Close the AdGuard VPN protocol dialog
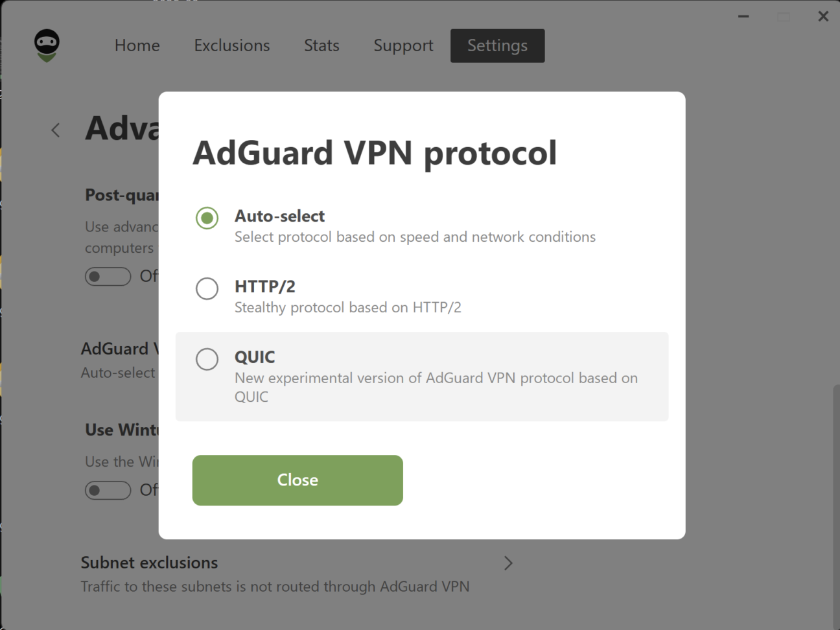840x630 pixels. coord(297,480)
